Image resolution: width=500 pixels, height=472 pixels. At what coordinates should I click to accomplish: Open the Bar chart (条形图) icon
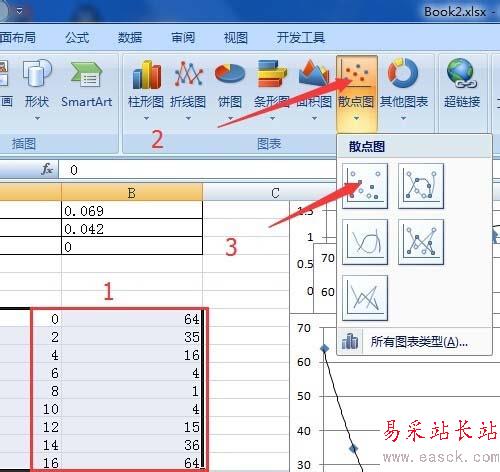coord(272,74)
